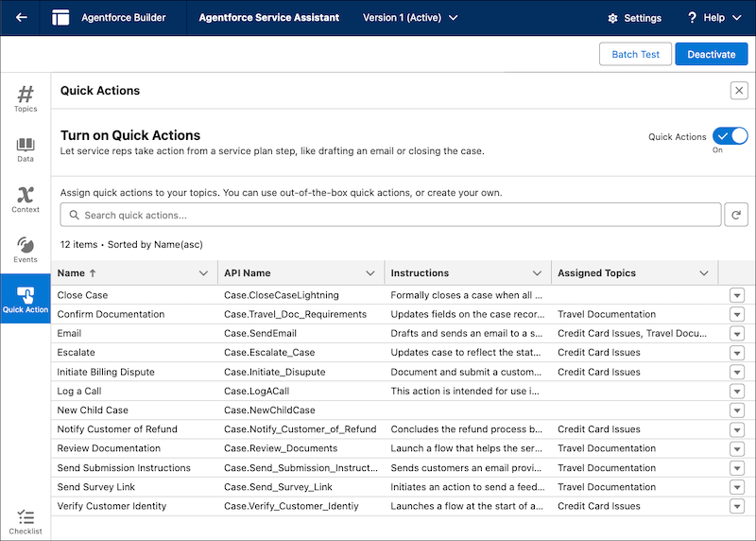756x541 pixels.
Task: Click the Batch Test button
Action: [x=635, y=54]
